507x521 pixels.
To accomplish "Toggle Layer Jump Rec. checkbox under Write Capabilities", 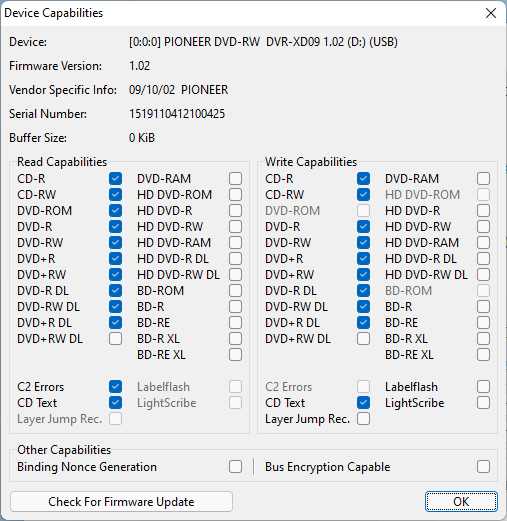I will click(x=363, y=419).
